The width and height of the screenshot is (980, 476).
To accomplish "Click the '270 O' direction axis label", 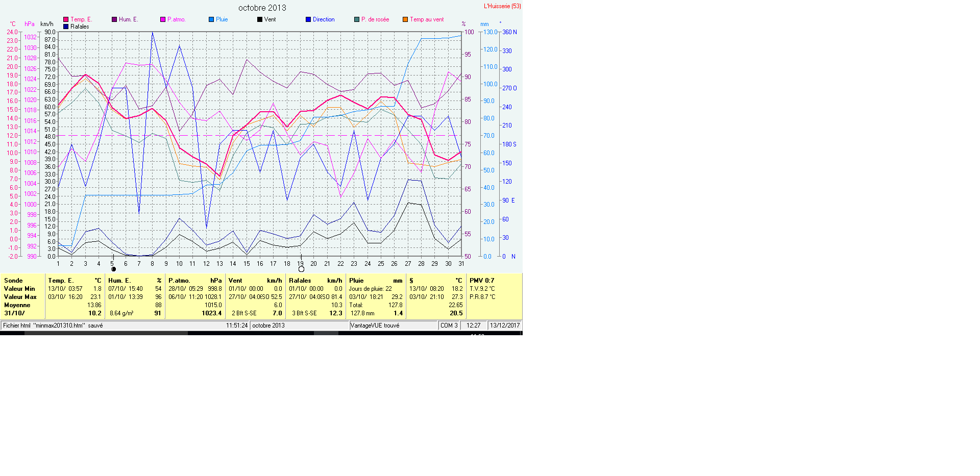I will 509,88.
